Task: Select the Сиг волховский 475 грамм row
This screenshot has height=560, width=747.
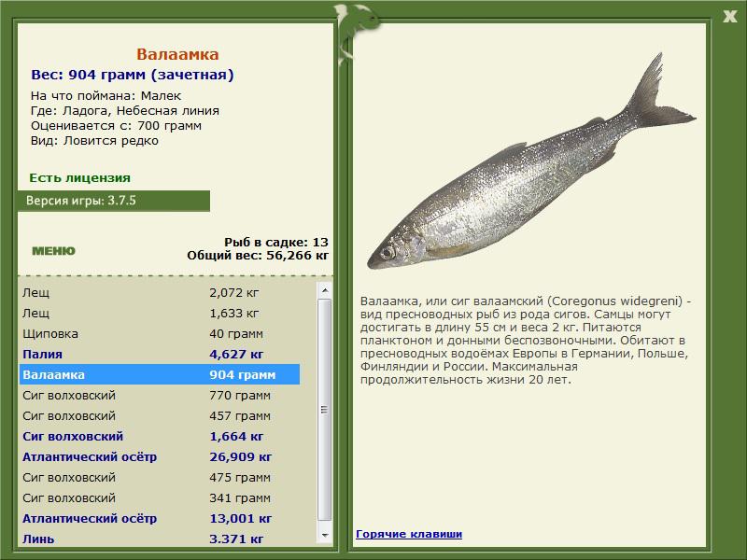Action: (160, 477)
